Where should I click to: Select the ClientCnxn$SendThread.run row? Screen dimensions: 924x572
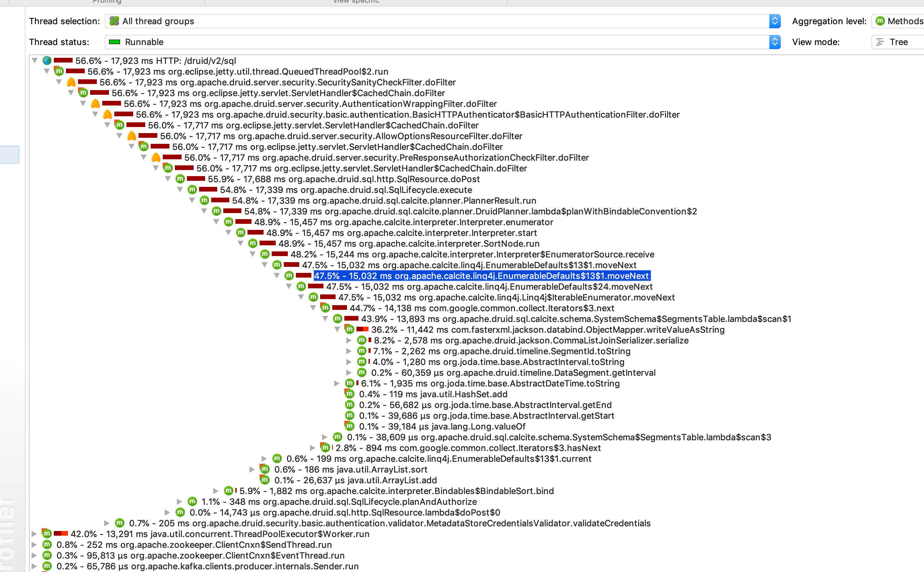[194, 545]
